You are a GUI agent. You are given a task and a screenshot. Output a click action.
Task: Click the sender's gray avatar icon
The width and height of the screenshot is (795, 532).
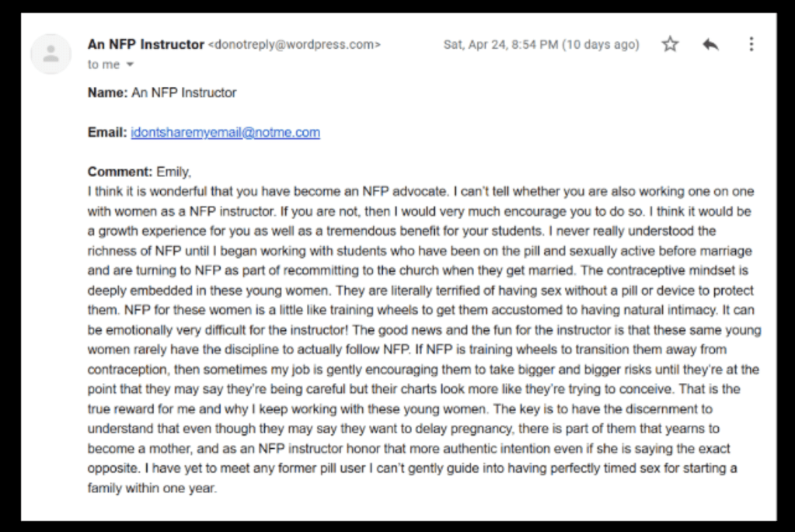click(51, 54)
